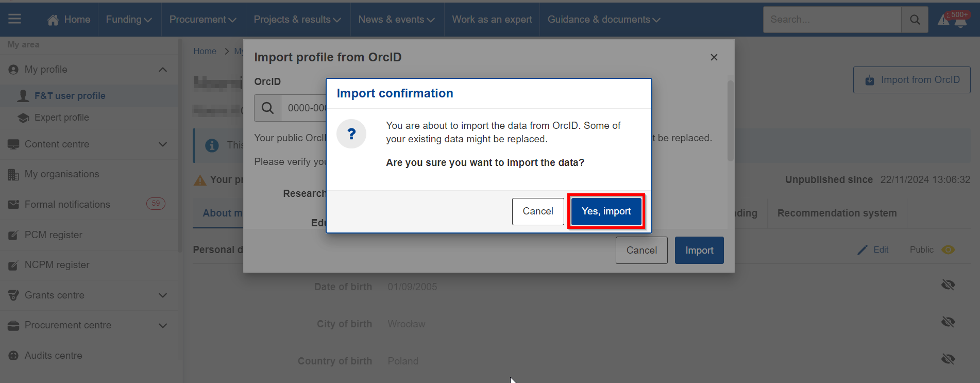The height and width of the screenshot is (383, 980).
Task: Click the Formal notifications envelope icon
Action: [x=13, y=205]
